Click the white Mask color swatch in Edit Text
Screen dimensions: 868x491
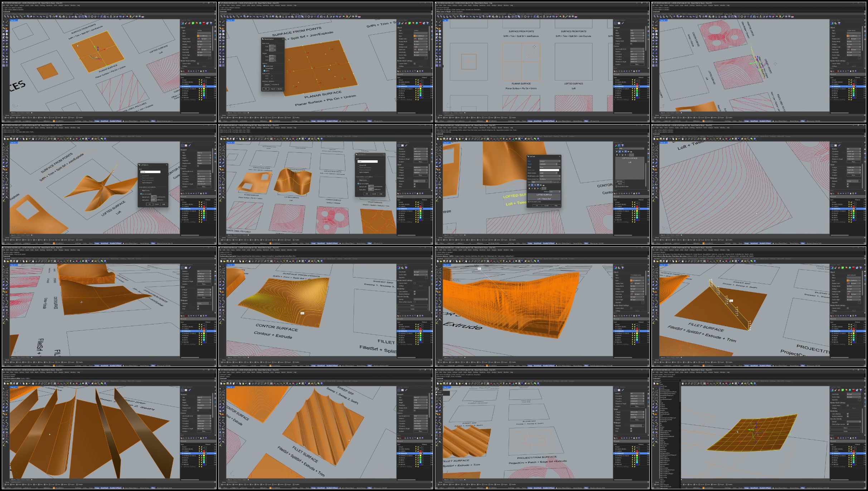click(549, 170)
